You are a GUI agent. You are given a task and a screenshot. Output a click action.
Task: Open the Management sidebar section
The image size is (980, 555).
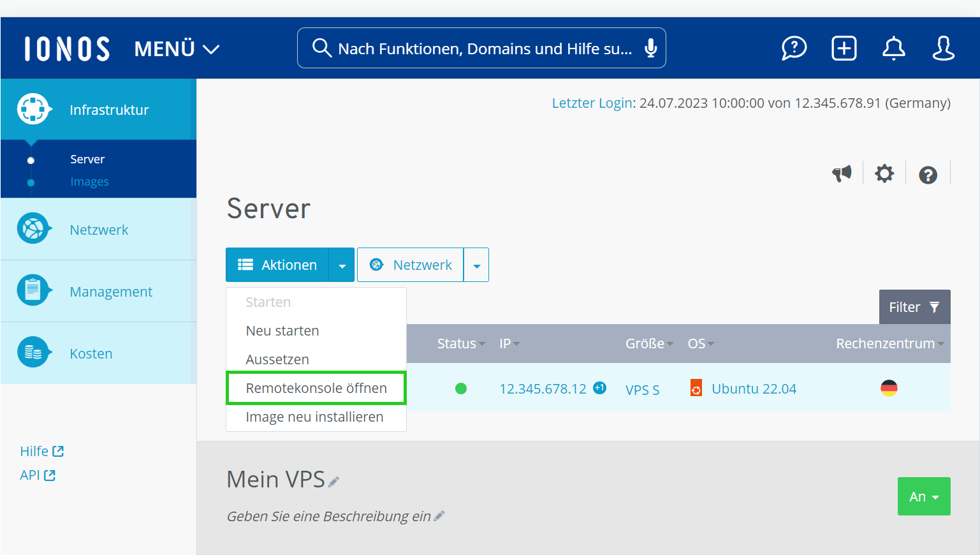[98, 291]
